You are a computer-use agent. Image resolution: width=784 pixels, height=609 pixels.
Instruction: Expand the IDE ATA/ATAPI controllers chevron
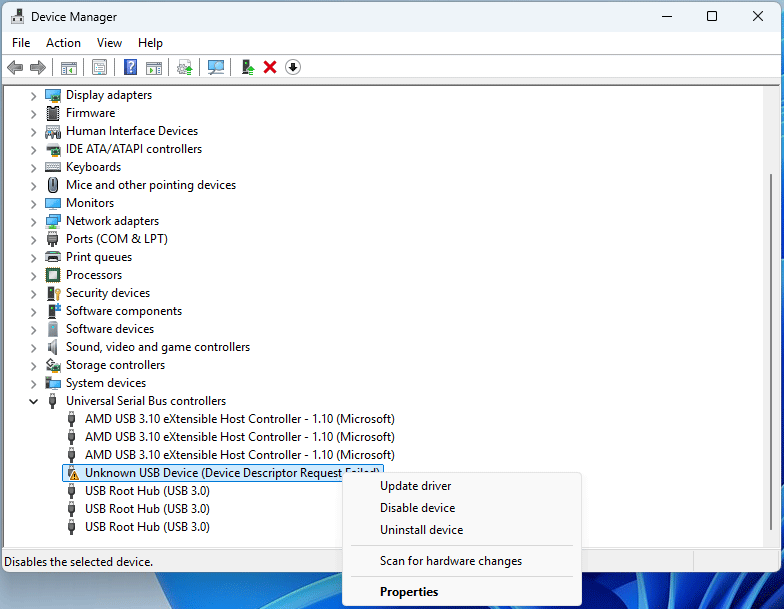coord(33,150)
